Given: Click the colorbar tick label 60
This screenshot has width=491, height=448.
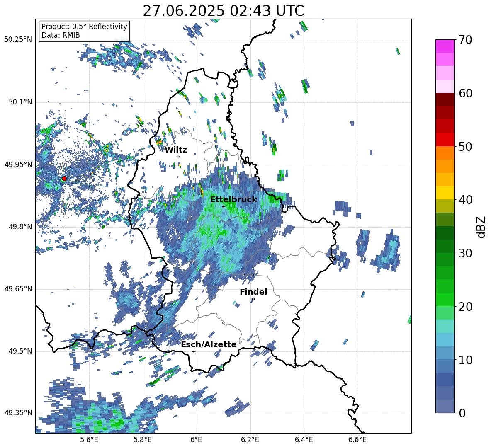Looking at the screenshot, I should (x=465, y=93).
